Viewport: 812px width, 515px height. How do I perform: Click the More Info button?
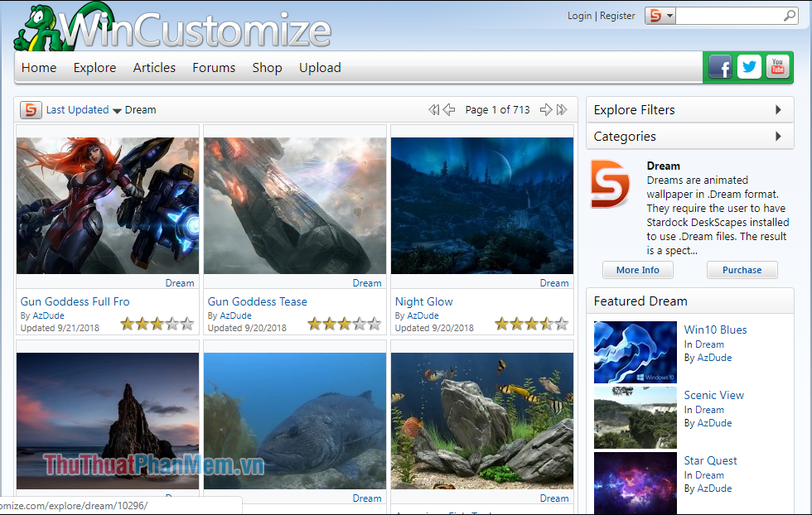638,270
